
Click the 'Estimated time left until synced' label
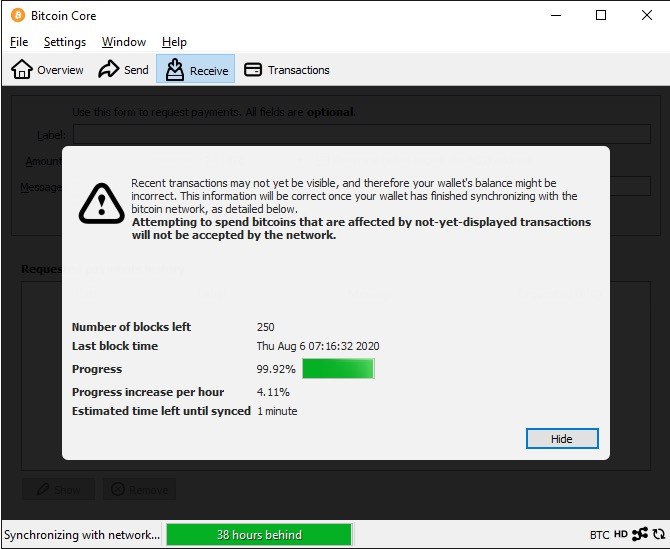point(161,411)
